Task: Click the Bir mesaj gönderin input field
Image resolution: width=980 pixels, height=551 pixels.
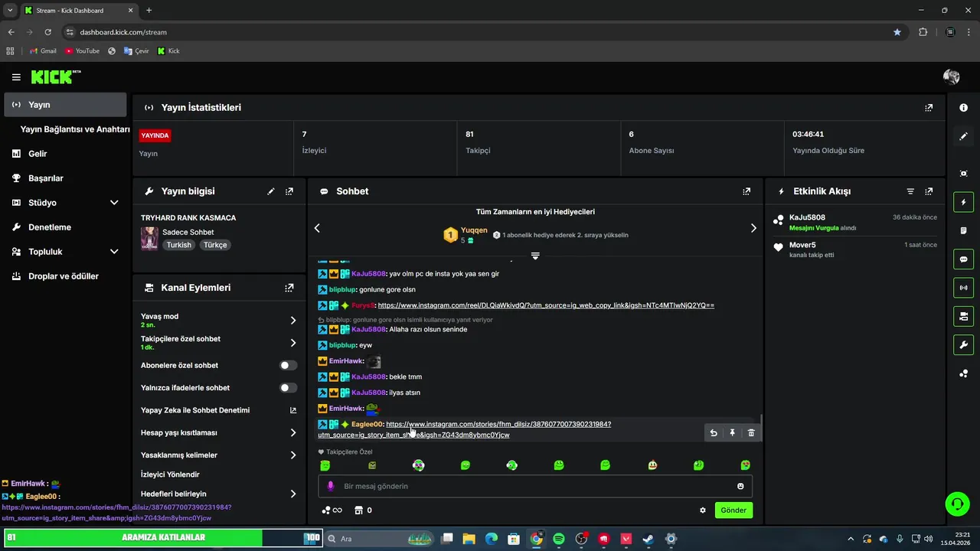Action: [535, 486]
